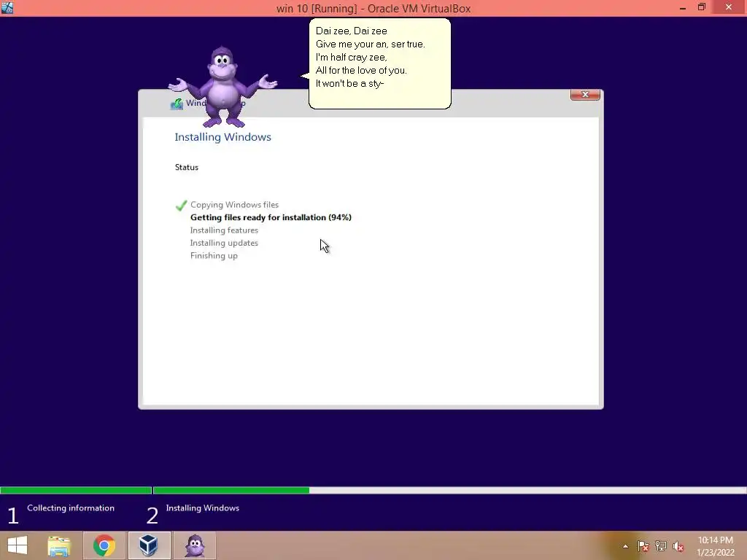Open Google Chrome from the taskbar
Viewport: 747px width, 560px height.
coord(104,545)
